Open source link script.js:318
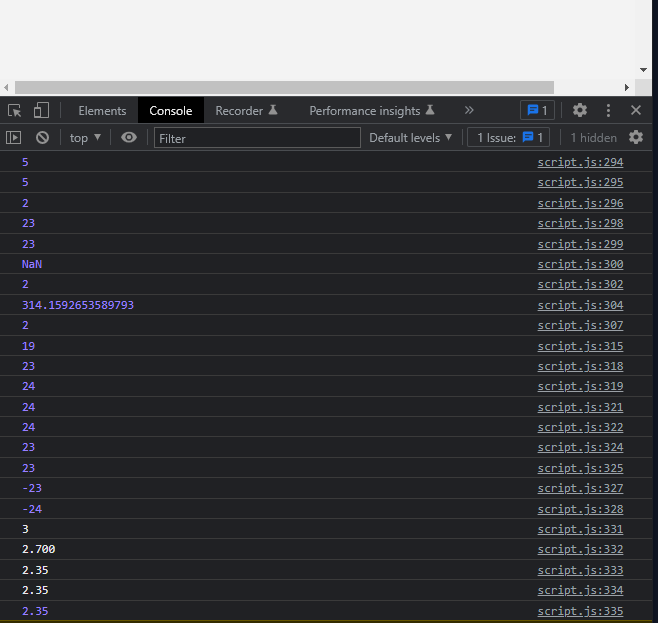658x623 pixels. (x=580, y=367)
